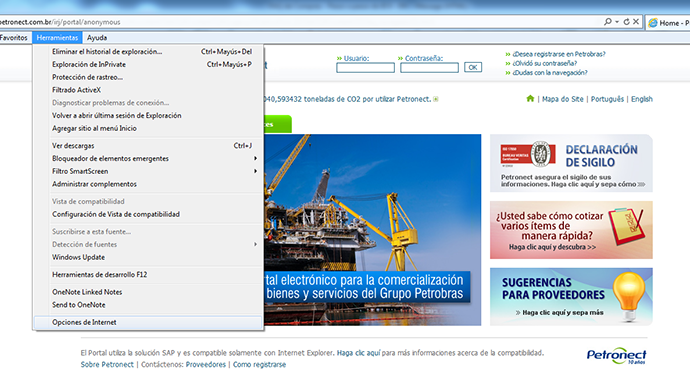The image size is (690, 392).
Task: Select Agregar sitio al menú Inicio
Action: point(148,128)
